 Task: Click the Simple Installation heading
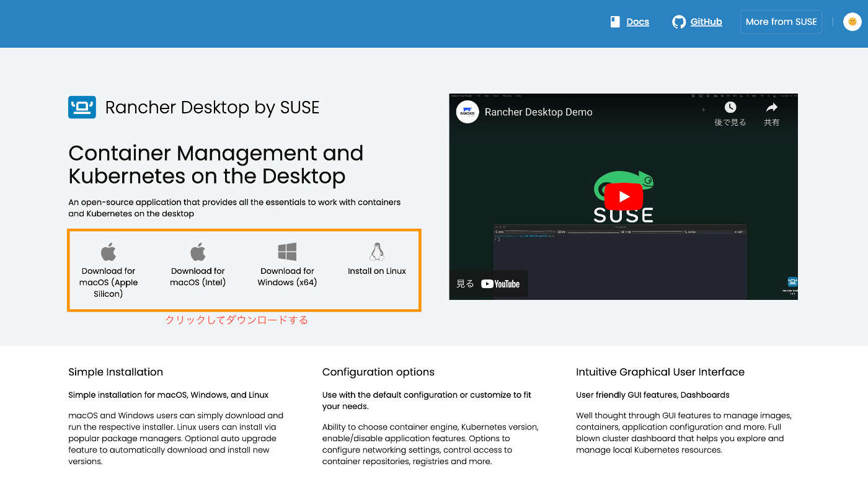coord(116,372)
